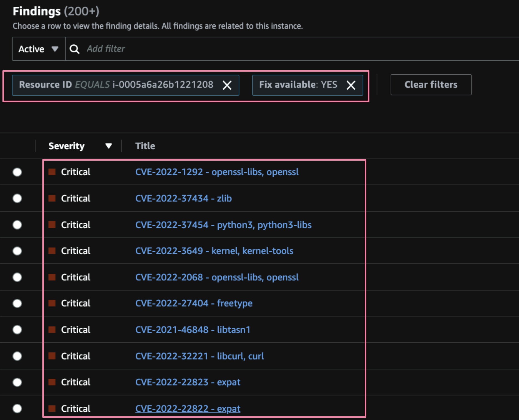Select the radio for CVE-2022-37454 python3 row

pyautogui.click(x=17, y=225)
